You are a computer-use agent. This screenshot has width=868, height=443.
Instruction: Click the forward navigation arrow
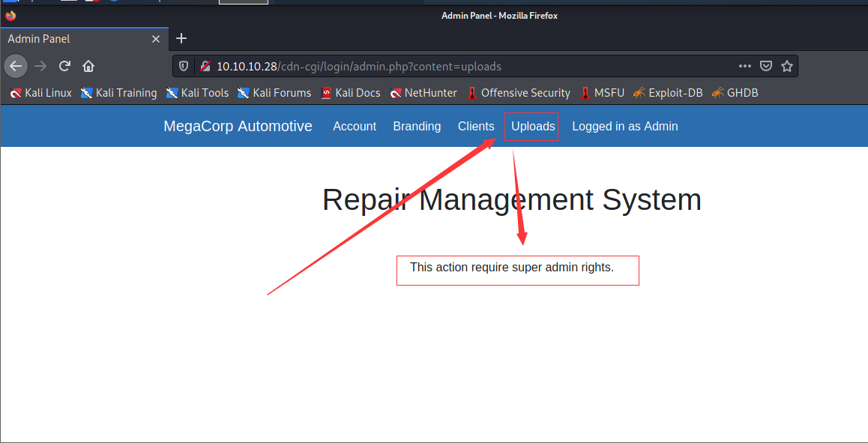click(40, 67)
